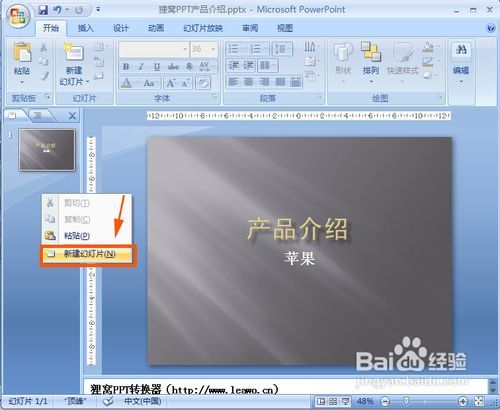Choose 粘贴(P) in context menu
The width and height of the screenshot is (500, 410).
pos(87,236)
